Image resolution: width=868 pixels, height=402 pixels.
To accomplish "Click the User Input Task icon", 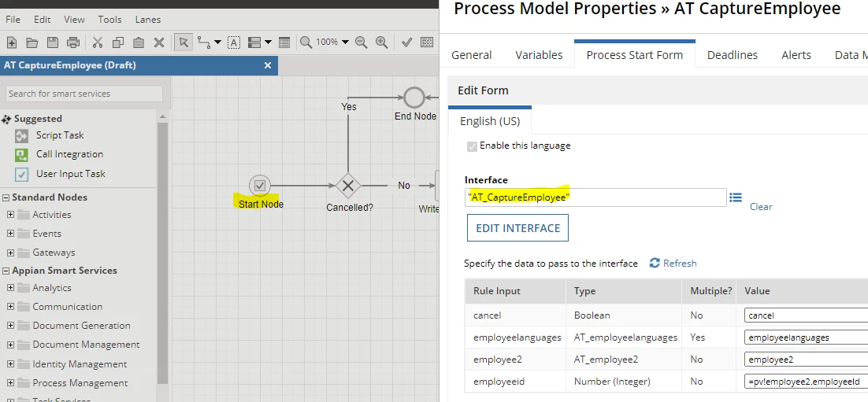I will click(x=21, y=174).
